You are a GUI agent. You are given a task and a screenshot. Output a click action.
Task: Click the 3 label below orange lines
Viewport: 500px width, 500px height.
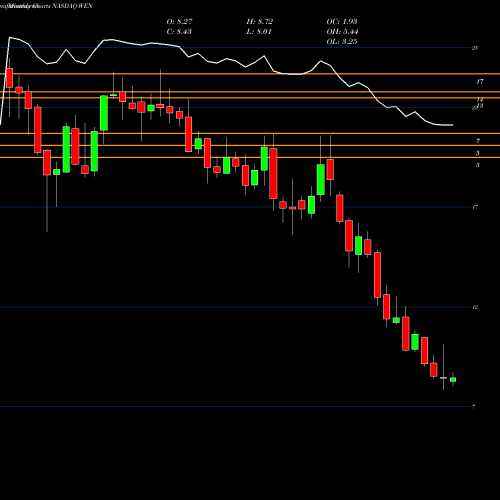[x=478, y=165]
